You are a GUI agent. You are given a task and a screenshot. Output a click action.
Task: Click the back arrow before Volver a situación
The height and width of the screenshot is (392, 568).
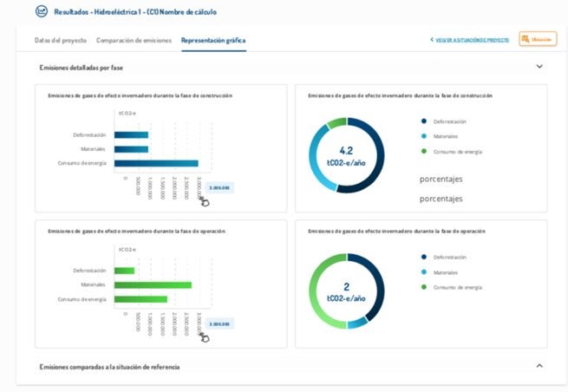click(x=432, y=40)
